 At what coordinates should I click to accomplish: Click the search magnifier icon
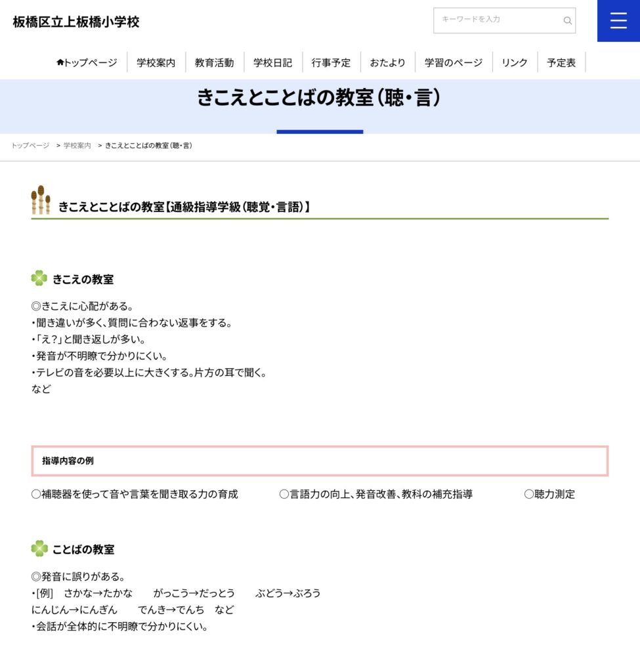567,20
